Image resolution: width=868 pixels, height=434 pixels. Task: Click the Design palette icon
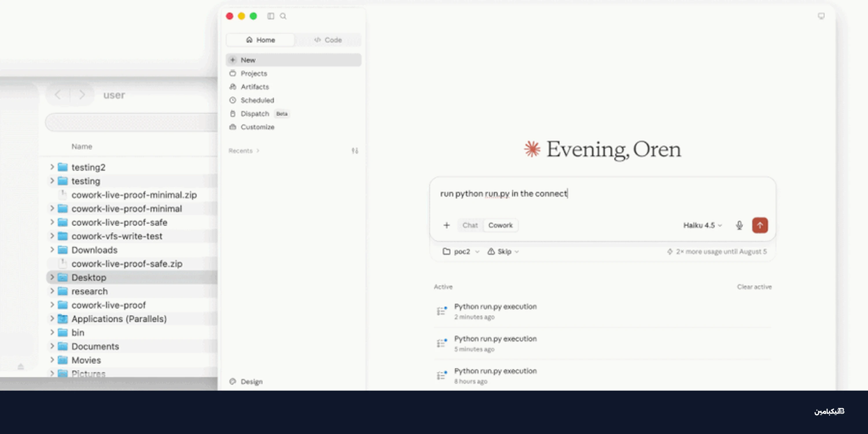click(233, 381)
